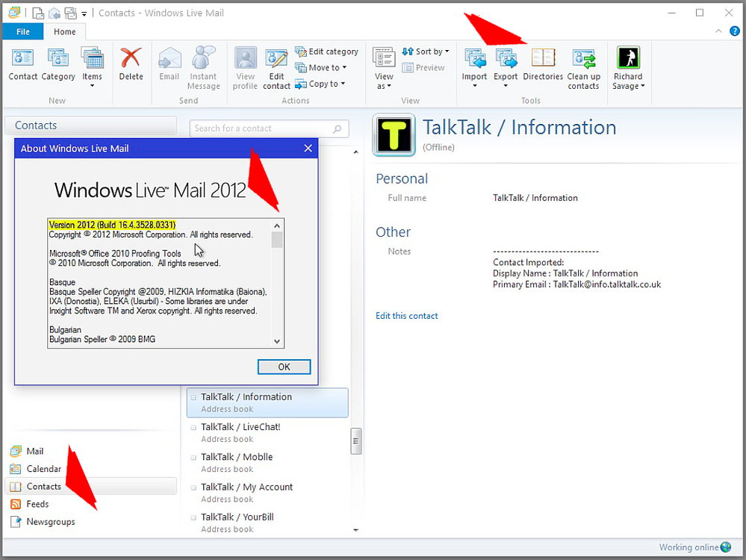The image size is (746, 560).
Task: Click the Contacts folder header button
Action: [x=91, y=125]
